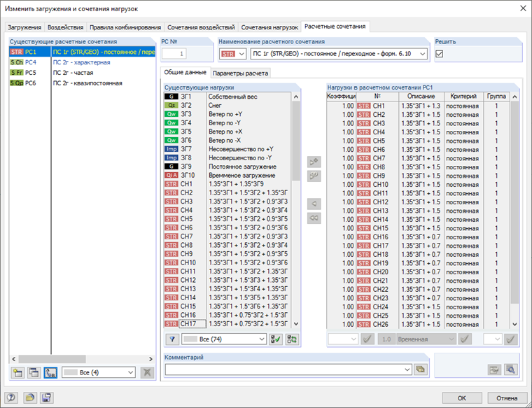The width and height of the screenshot is (532, 408).
Task: Click the apply coefficient checkmark button
Action: pos(367,339)
